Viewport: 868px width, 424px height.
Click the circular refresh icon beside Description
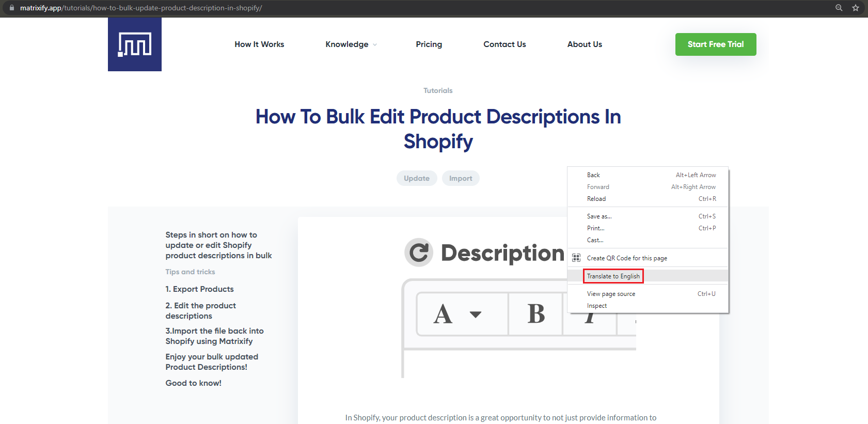(418, 253)
